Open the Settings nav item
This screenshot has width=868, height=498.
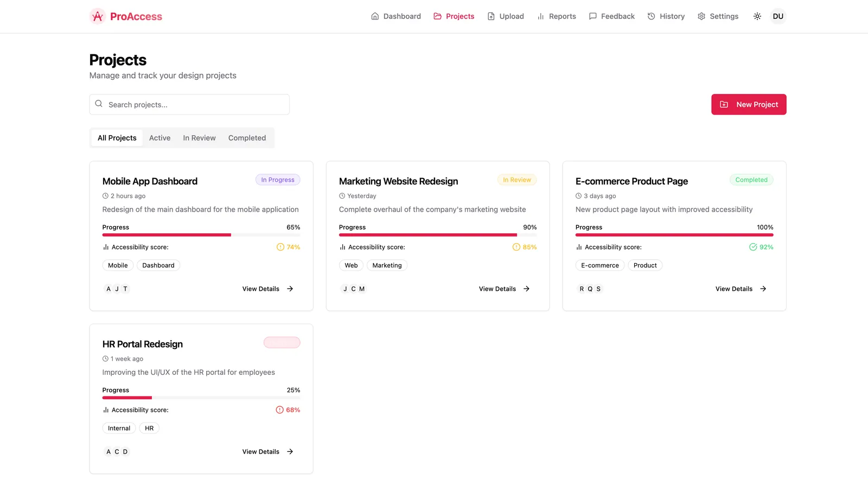(718, 16)
